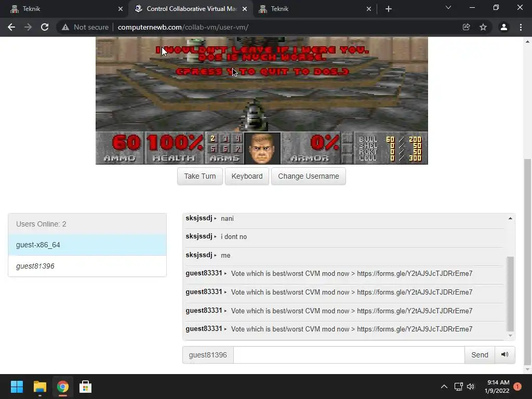
Task: Open the notification badge in taskbar
Action: pyautogui.click(x=517, y=387)
